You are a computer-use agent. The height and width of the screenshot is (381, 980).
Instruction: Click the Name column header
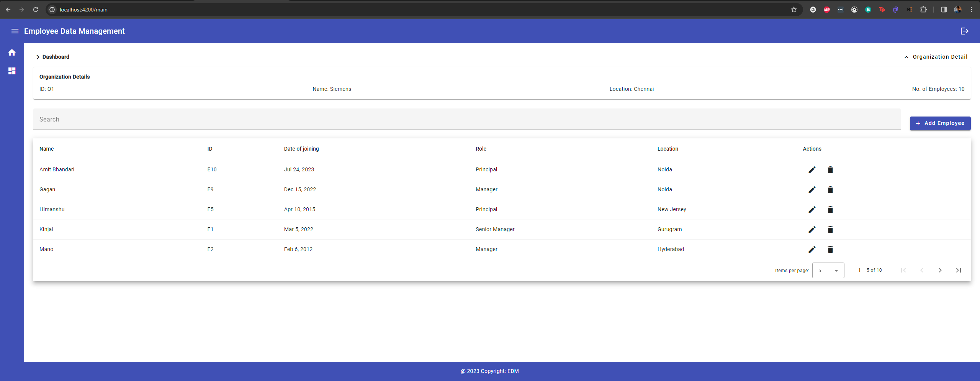coord(46,149)
